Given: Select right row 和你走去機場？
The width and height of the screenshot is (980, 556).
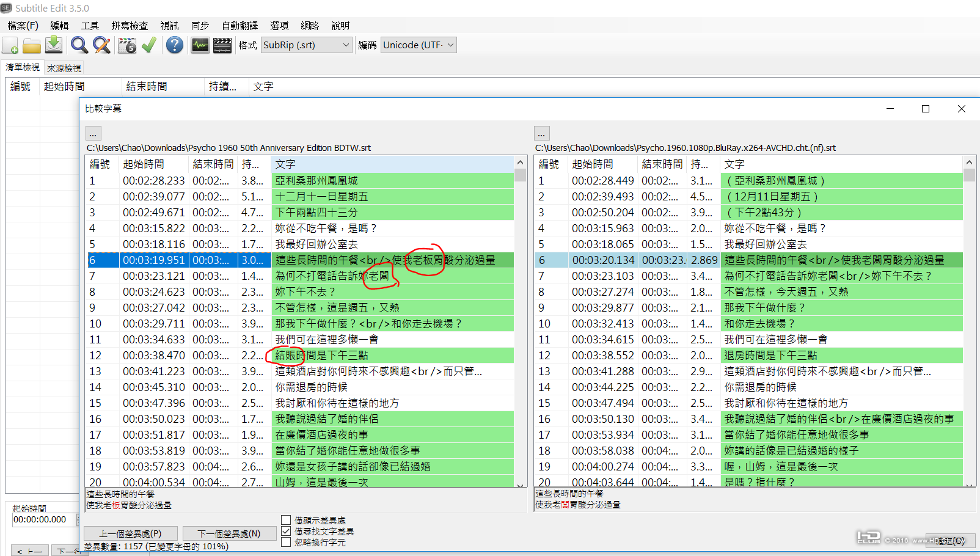Looking at the screenshot, I should (749, 324).
